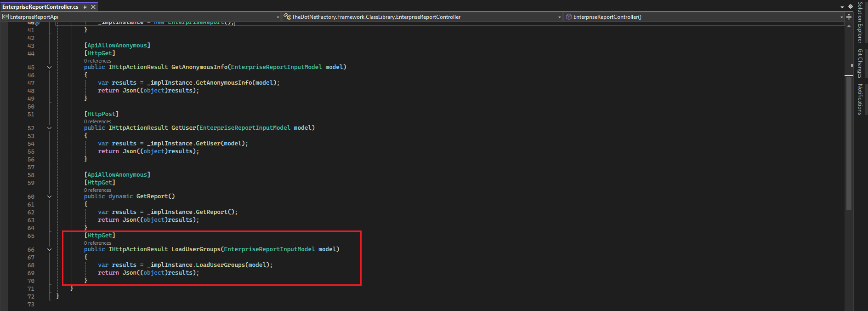The height and width of the screenshot is (311, 868).
Task: Click line number 73 in the margin
Action: click(x=31, y=305)
